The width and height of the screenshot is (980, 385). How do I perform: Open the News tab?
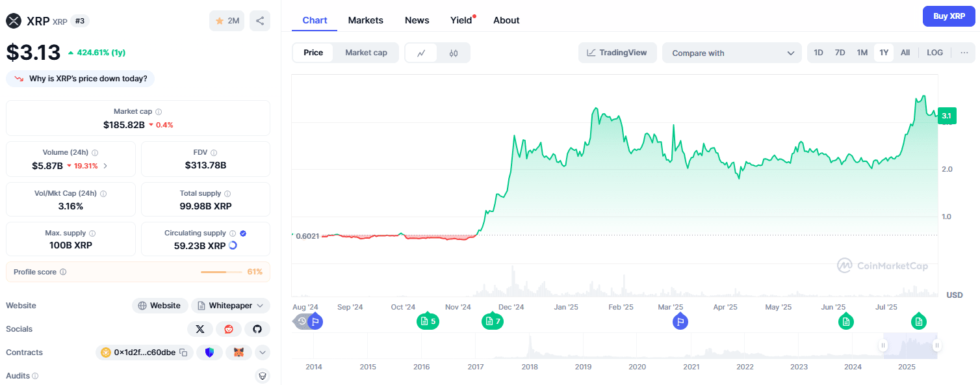click(x=417, y=20)
